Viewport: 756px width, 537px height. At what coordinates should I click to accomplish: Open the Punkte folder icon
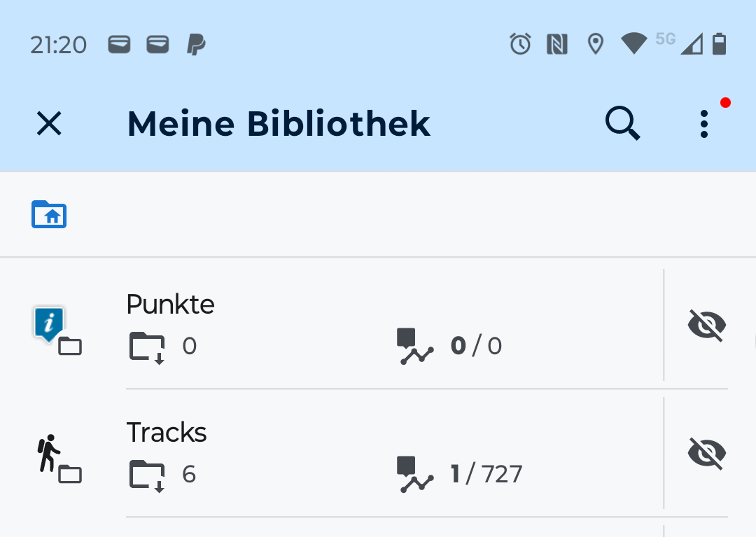click(57, 330)
